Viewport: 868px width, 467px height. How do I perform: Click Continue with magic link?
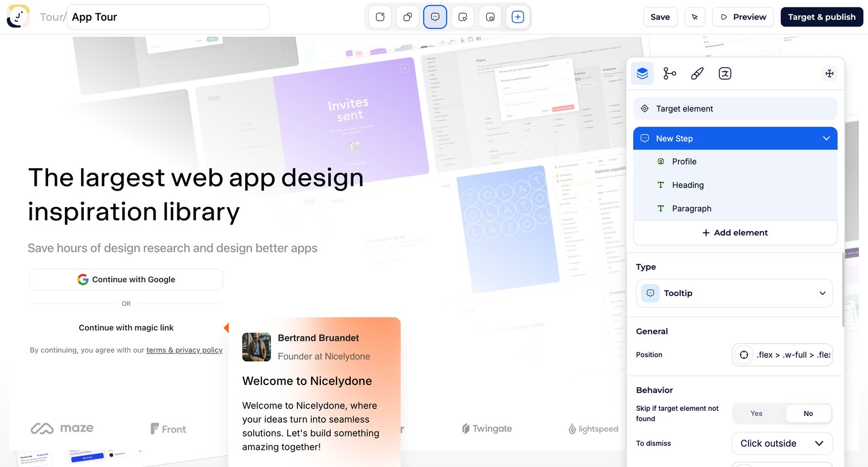[126, 328]
